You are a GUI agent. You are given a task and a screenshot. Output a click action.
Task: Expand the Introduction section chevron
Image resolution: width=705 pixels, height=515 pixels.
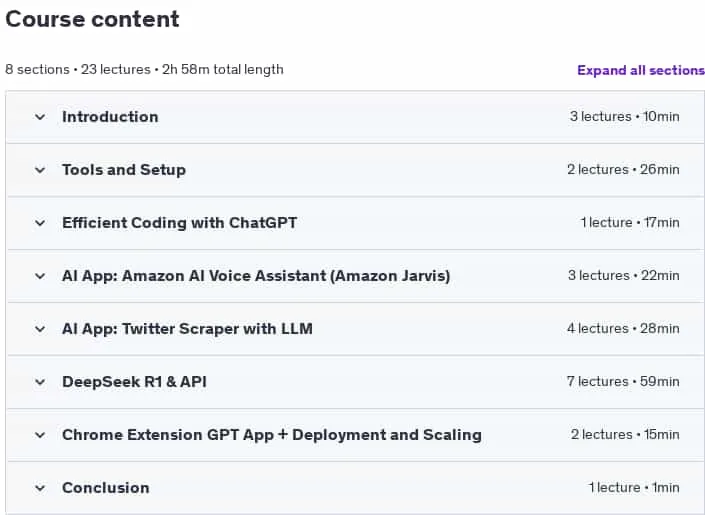coord(40,117)
